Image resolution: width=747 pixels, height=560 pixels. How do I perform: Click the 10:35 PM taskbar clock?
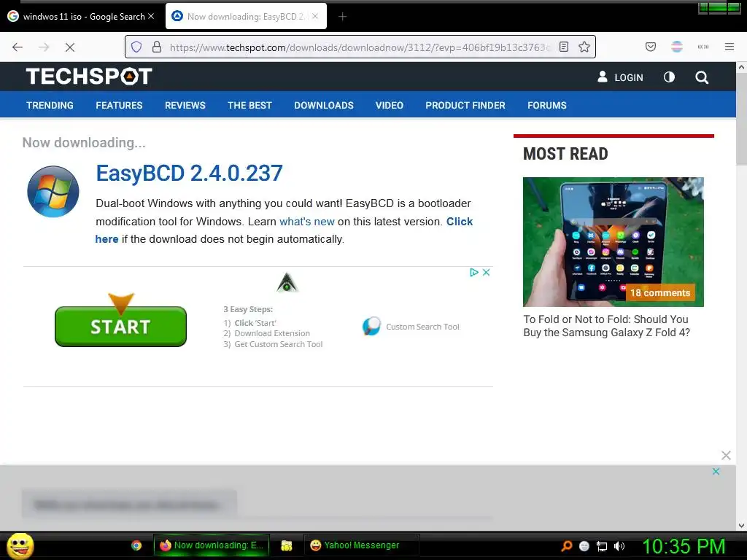click(684, 546)
